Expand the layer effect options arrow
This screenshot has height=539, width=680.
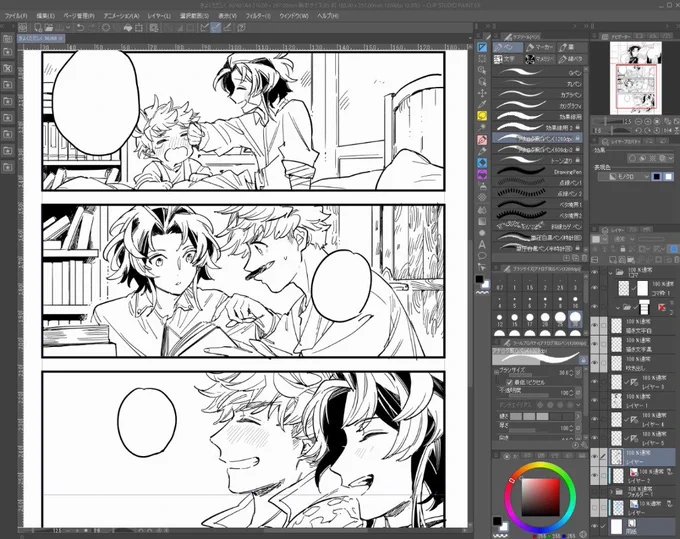[671, 158]
